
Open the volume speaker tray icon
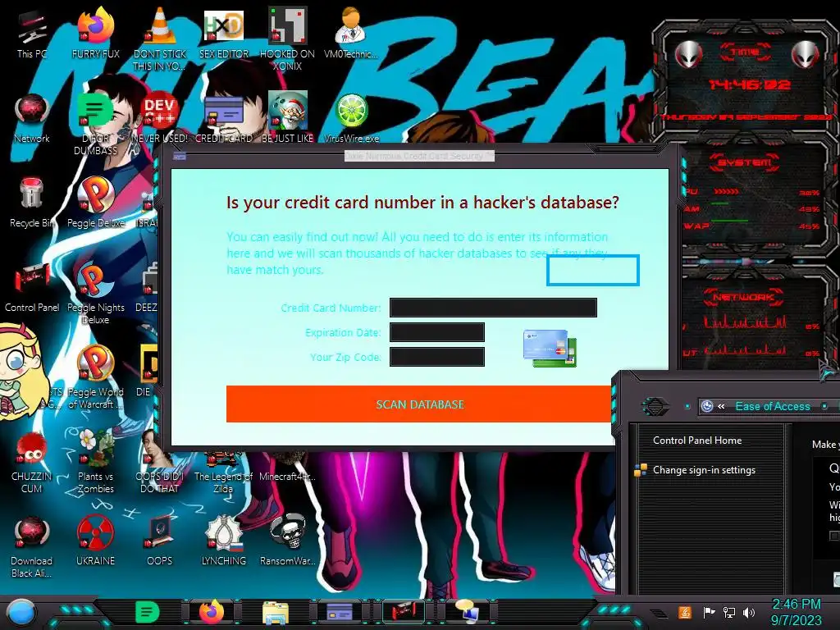click(749, 612)
